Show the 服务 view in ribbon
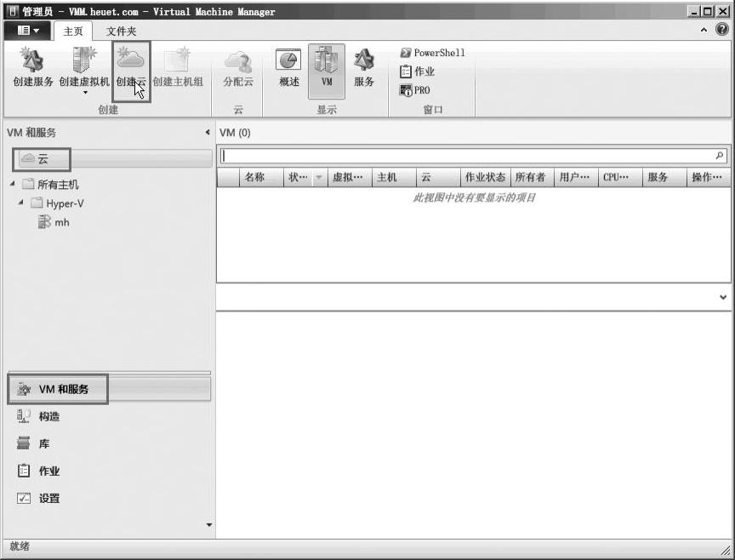The width and height of the screenshot is (735, 560). pyautogui.click(x=364, y=68)
